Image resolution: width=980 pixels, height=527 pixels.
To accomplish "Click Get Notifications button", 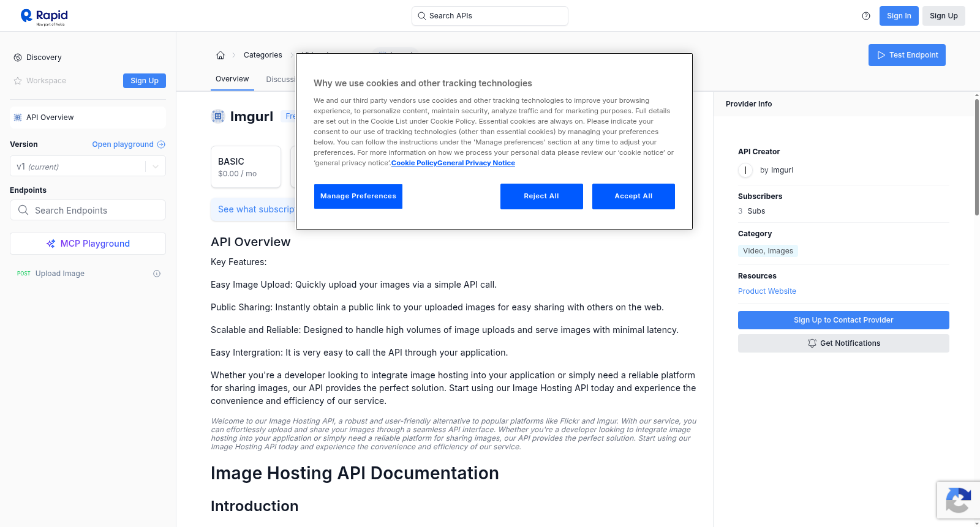I will click(x=843, y=343).
